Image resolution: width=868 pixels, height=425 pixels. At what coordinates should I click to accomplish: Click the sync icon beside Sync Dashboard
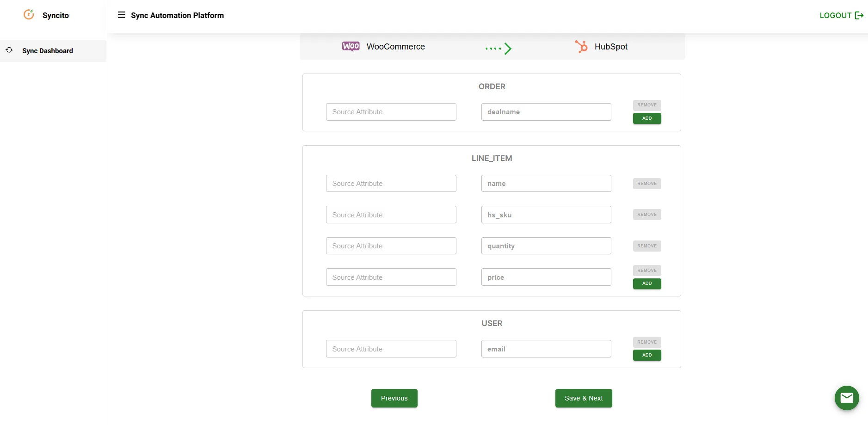(9, 50)
